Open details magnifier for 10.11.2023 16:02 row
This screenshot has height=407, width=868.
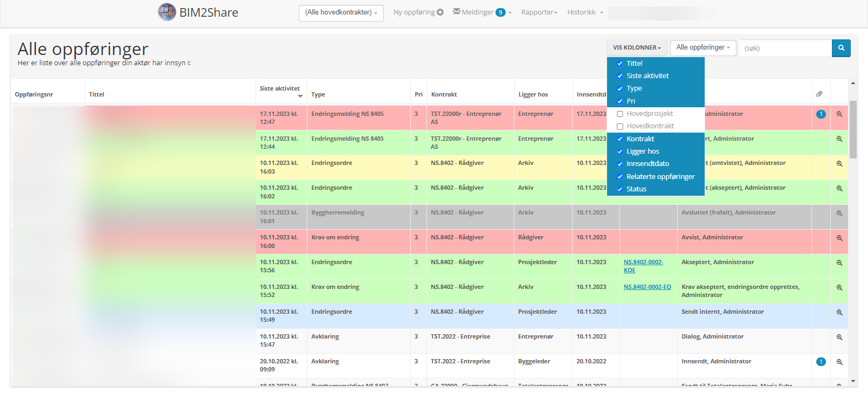pyautogui.click(x=839, y=189)
